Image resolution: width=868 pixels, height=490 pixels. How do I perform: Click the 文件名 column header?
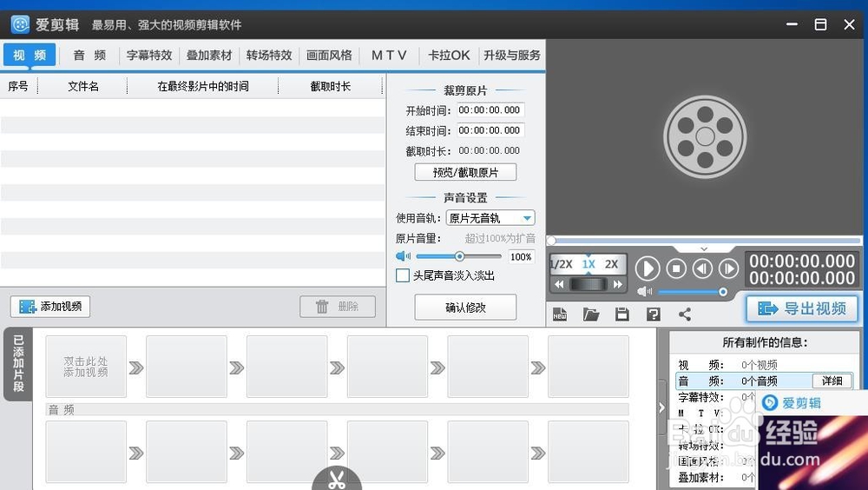[x=83, y=86]
